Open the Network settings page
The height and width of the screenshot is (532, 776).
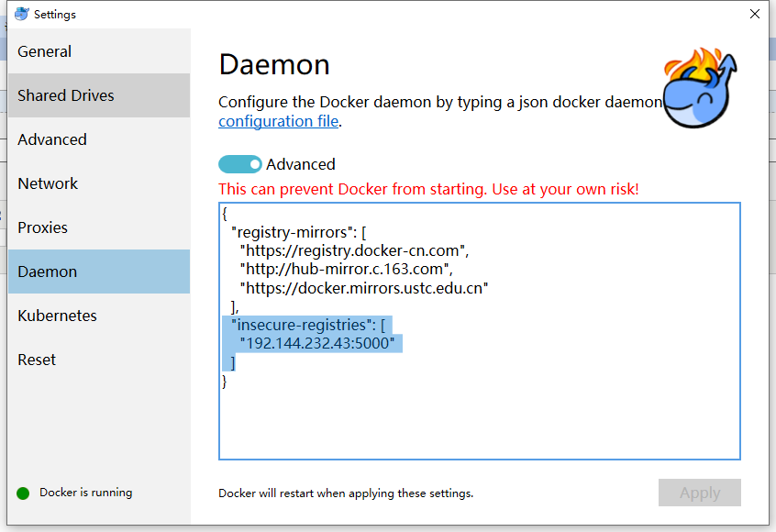[99, 183]
